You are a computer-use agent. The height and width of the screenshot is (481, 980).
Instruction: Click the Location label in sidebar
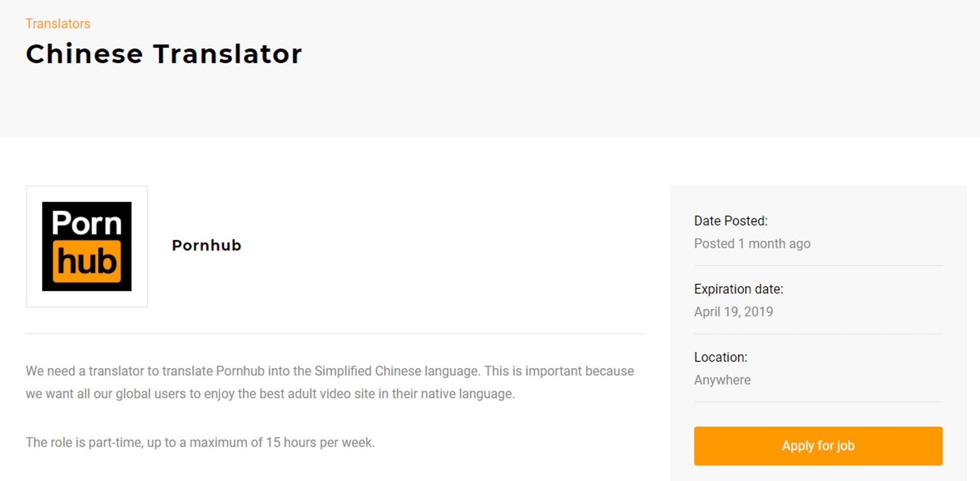point(720,357)
